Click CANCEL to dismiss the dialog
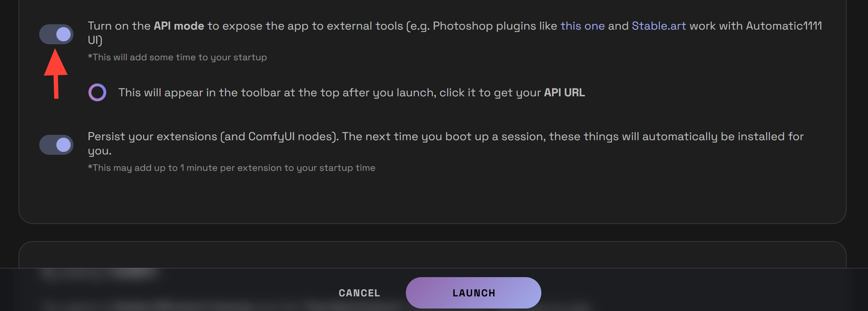 (358, 292)
